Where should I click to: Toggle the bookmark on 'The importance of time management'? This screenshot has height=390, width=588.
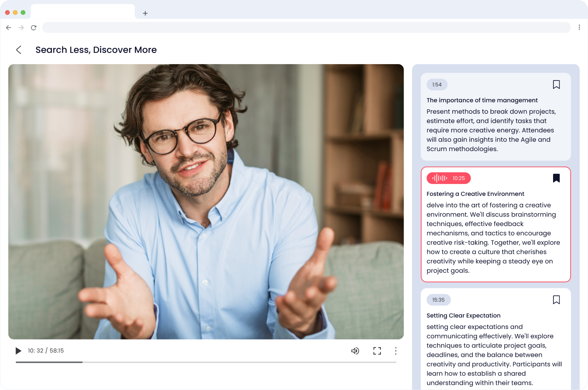556,84
